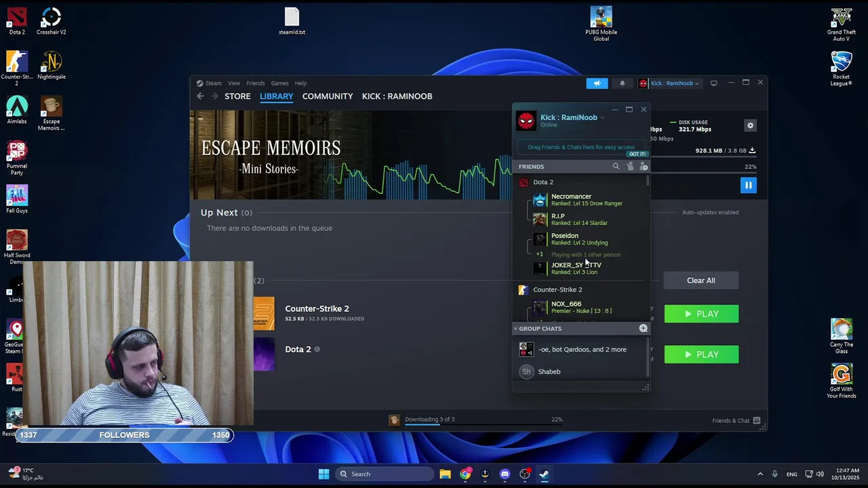Open the Friends menu
Screen dimensions: 868x488
pos(256,83)
